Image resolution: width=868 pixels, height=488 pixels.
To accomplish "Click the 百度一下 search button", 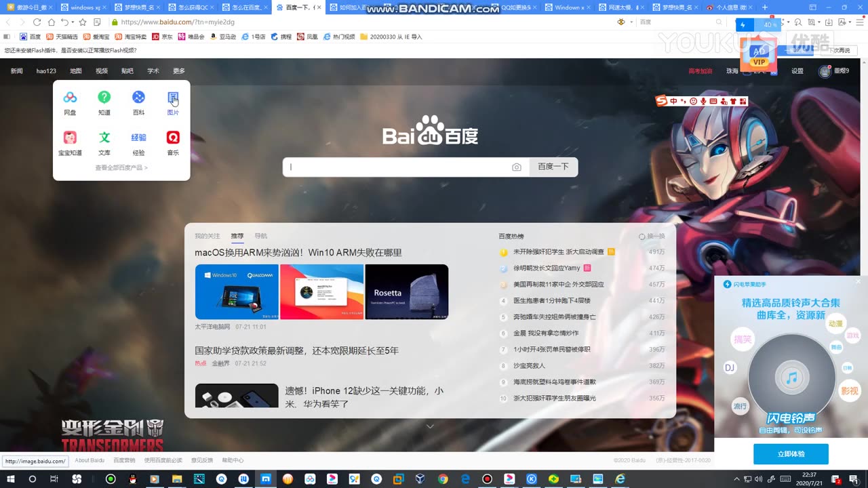I will [x=553, y=167].
